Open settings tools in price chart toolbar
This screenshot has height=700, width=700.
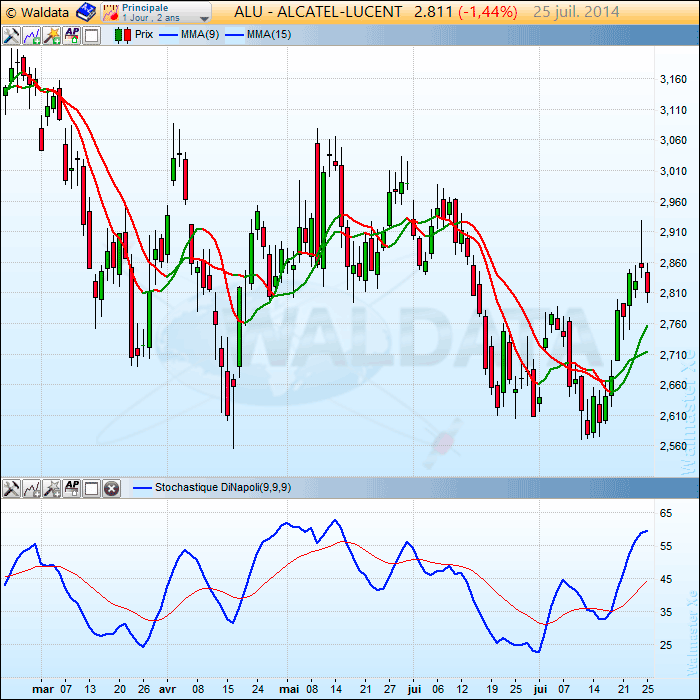click(x=11, y=35)
